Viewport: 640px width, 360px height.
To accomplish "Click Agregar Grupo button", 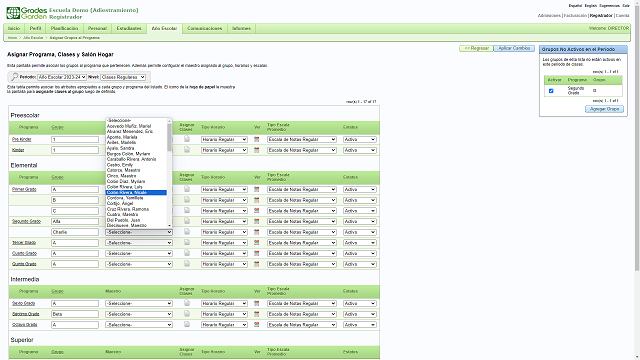I will click(604, 109).
